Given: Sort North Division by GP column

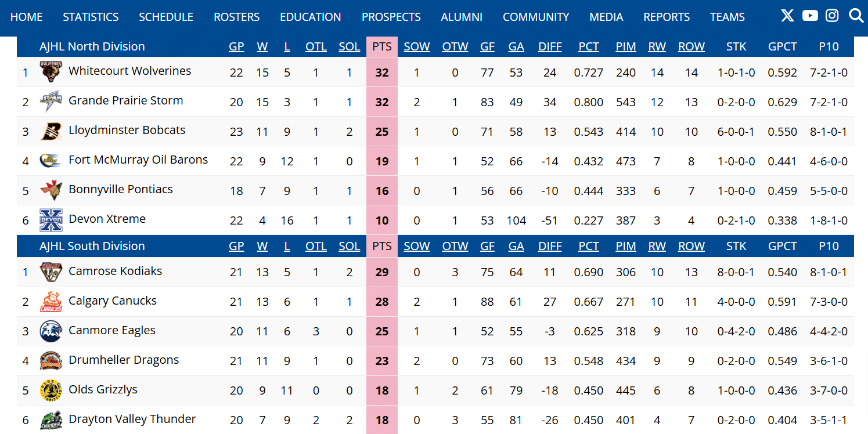Looking at the screenshot, I should tap(236, 46).
